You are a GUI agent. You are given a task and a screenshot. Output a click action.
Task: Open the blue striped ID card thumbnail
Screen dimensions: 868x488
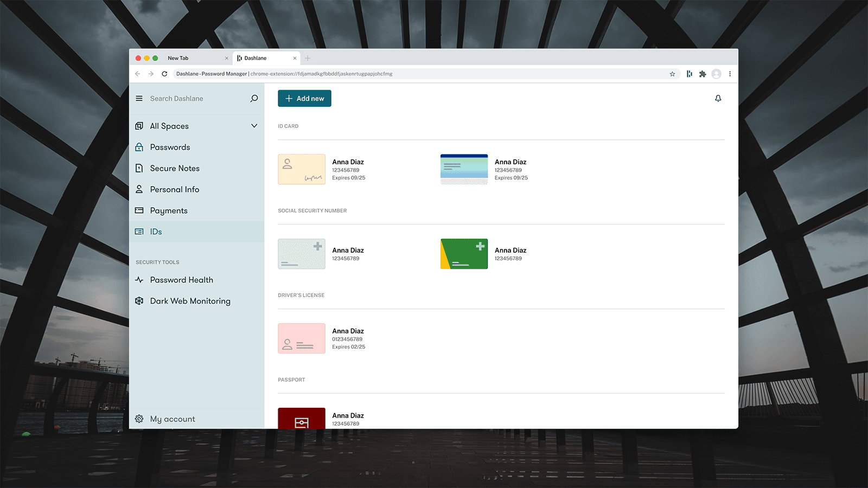464,169
